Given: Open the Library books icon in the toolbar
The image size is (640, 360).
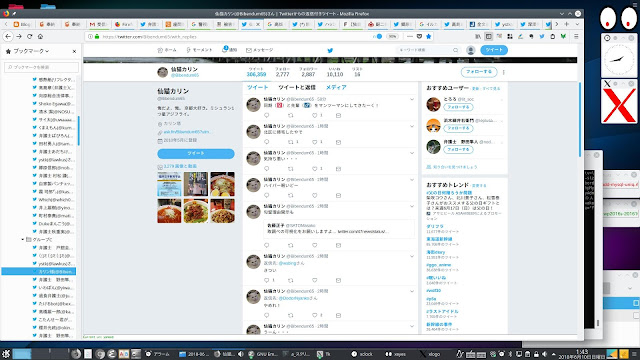Looking at the screenshot, I should [x=478, y=36].
